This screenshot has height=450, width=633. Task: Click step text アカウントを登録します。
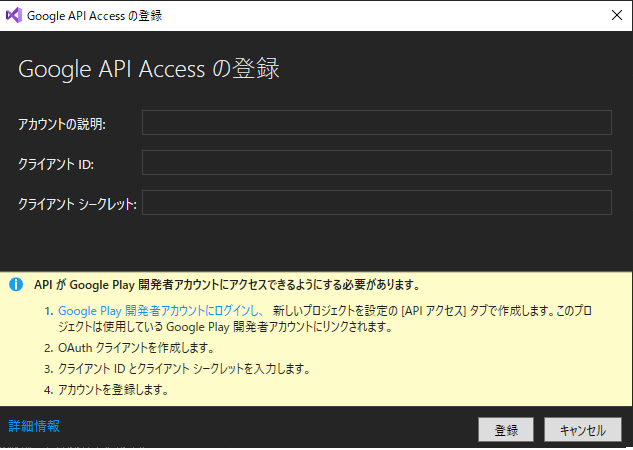[x=113, y=389]
